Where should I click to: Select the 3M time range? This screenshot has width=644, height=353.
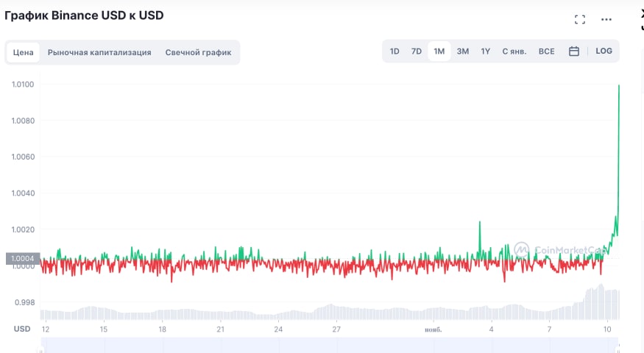[x=463, y=51]
